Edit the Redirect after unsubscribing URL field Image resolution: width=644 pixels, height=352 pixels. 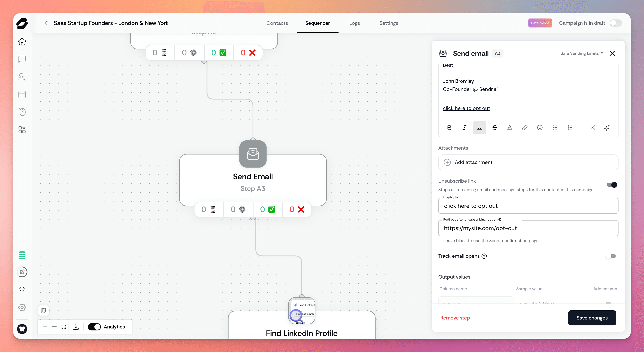click(528, 228)
